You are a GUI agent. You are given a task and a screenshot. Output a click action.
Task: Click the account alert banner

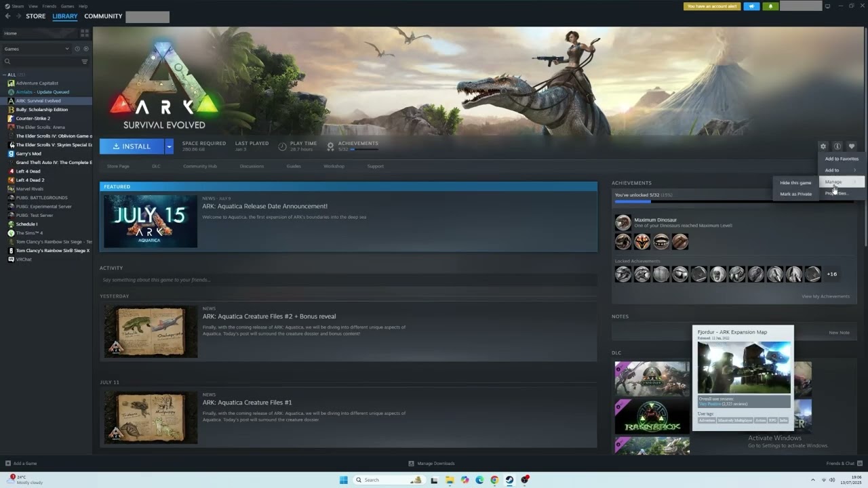pyautogui.click(x=712, y=6)
